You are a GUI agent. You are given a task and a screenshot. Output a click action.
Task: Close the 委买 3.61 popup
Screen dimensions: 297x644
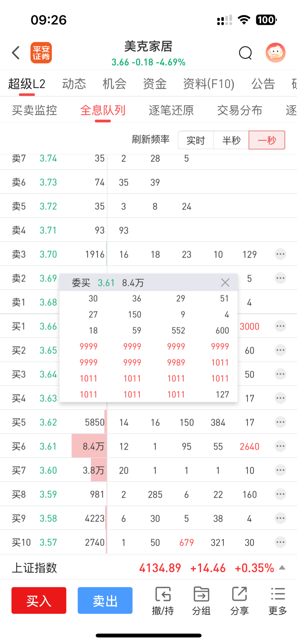[225, 283]
